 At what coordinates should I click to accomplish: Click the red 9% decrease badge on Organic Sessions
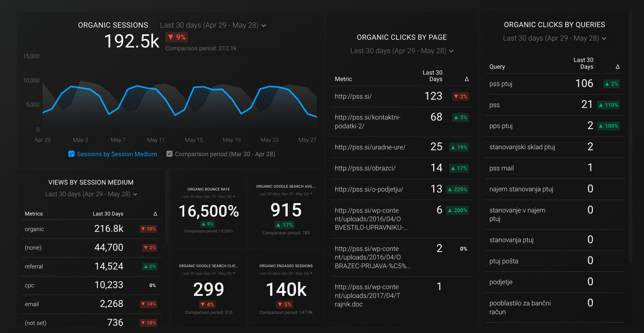177,37
